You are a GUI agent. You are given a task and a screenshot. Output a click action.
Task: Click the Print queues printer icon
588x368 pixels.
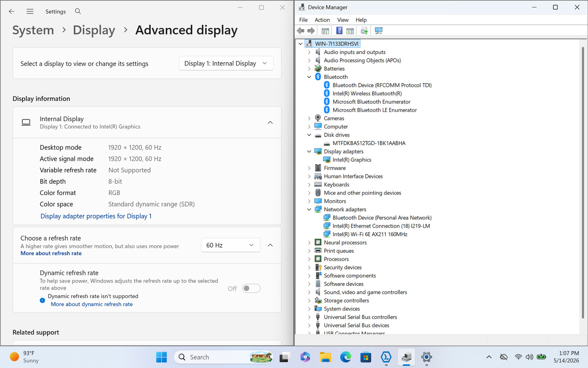(x=318, y=251)
